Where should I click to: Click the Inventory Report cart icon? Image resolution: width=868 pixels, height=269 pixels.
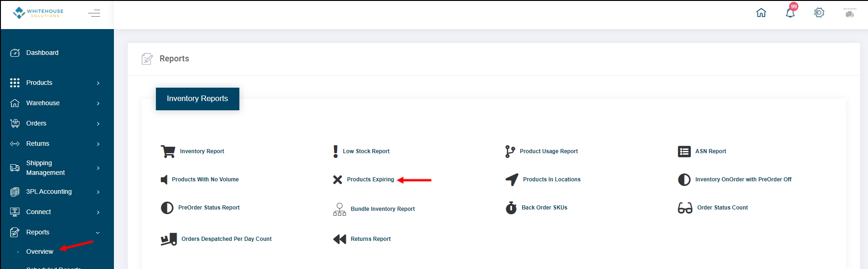tap(168, 151)
